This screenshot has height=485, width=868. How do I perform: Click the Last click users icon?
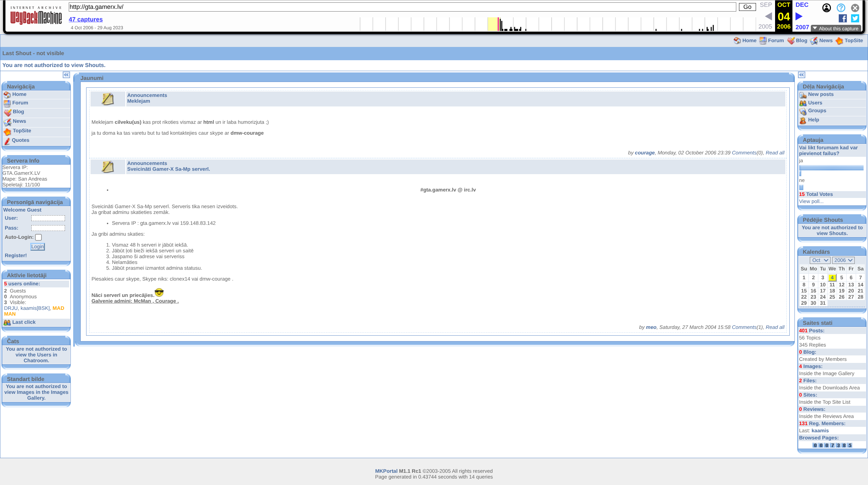coord(7,323)
